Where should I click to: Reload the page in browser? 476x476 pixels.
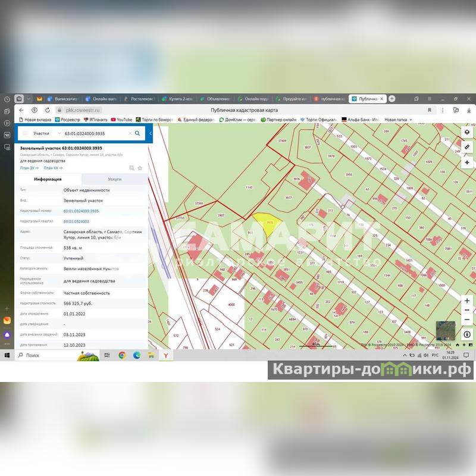click(47, 110)
